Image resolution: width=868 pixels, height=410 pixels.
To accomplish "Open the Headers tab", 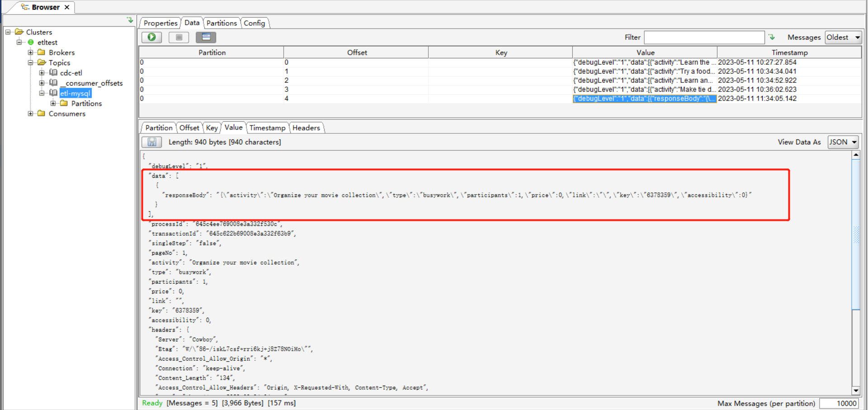I will 306,128.
